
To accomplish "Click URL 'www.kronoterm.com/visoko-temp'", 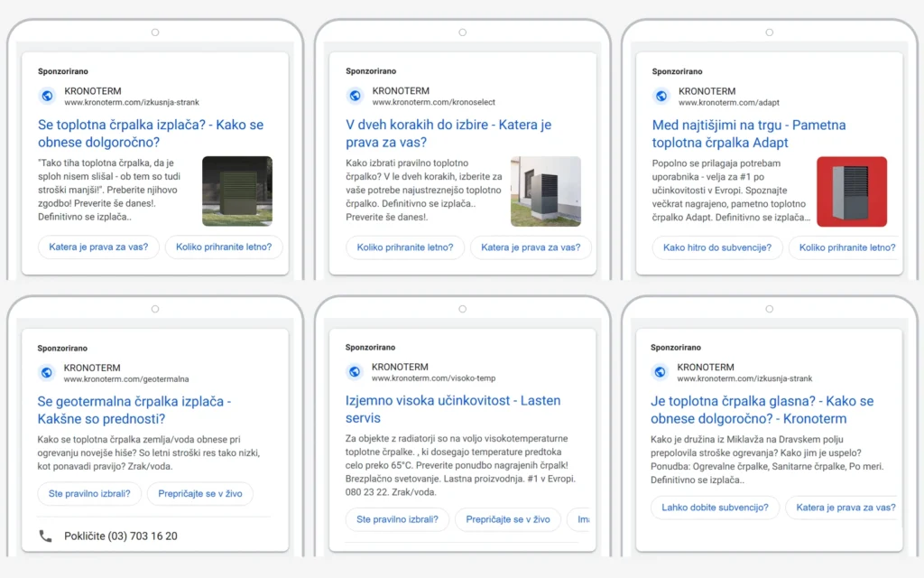I will [x=434, y=378].
